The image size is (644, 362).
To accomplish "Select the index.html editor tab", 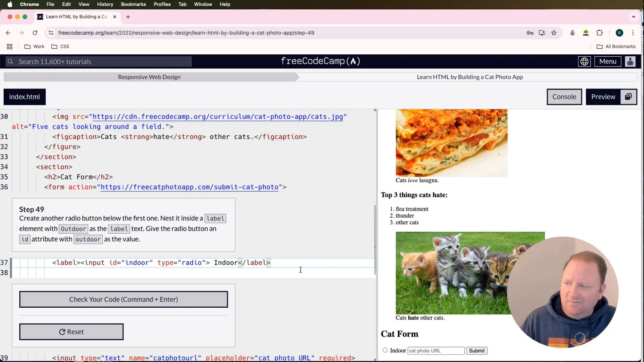I will pos(25,97).
